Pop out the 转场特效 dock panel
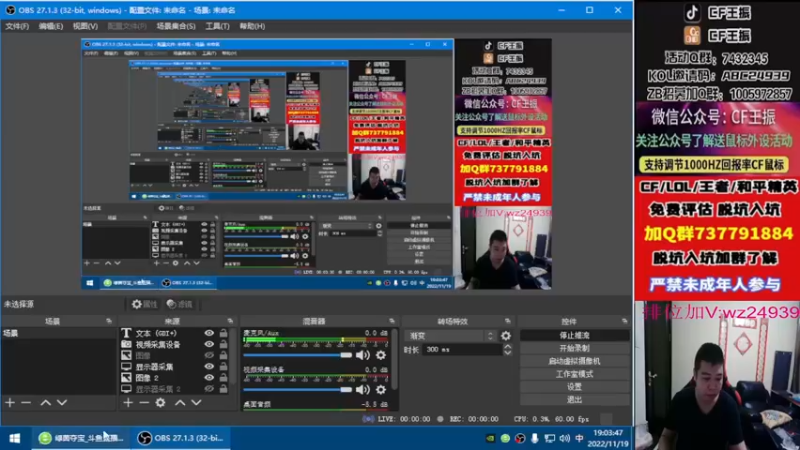 pyautogui.click(x=508, y=321)
